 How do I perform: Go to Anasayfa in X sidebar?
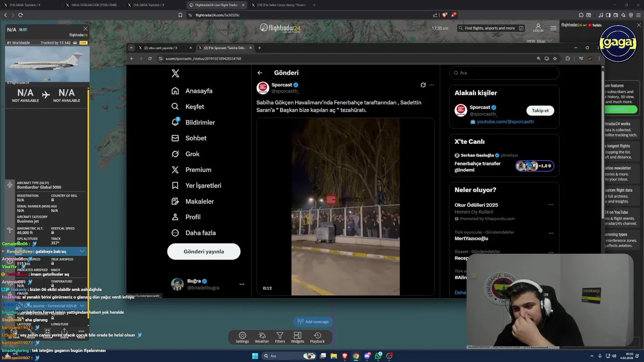pos(192,91)
